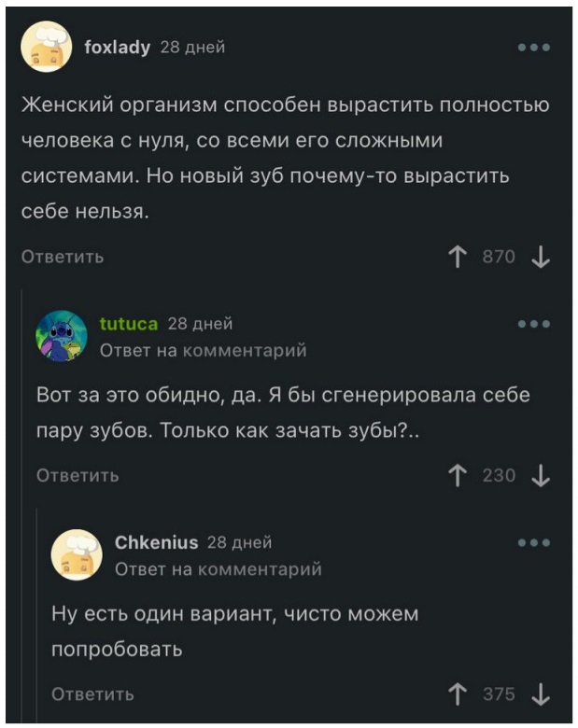This screenshot has width=578, height=728.
Task: Open foxlady's profile by username
Action: pyautogui.click(x=117, y=47)
